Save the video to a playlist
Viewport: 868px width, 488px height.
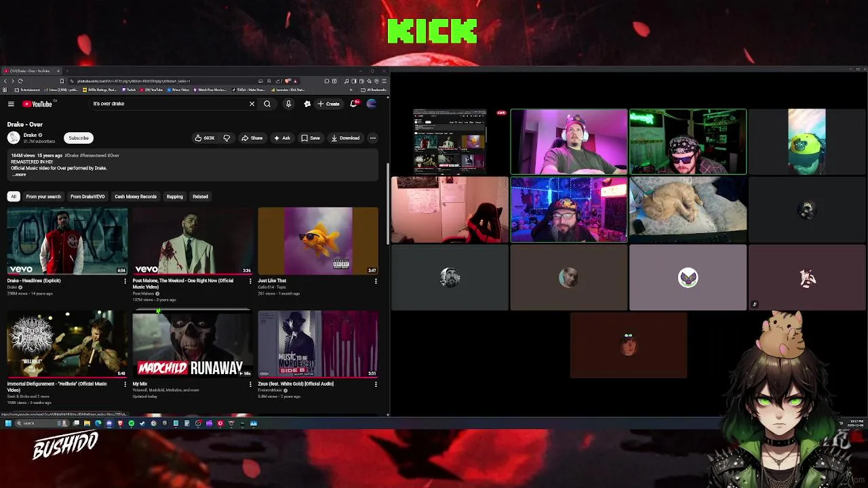point(311,138)
